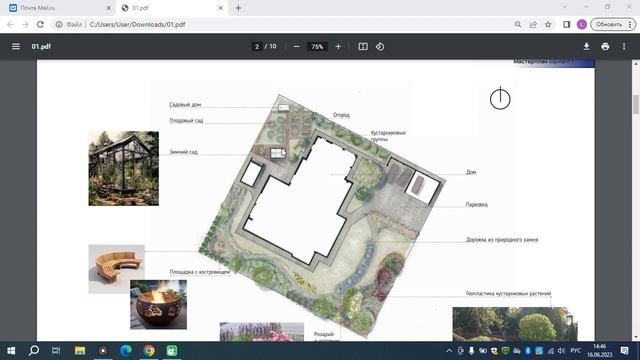The height and width of the screenshot is (360, 640).
Task: Click the trimmed shrubs photo
Action: (515, 324)
